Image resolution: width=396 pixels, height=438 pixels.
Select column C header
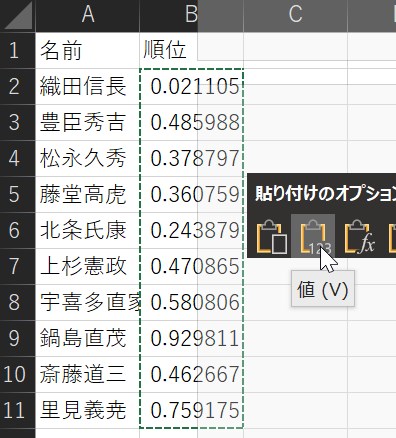click(x=295, y=16)
